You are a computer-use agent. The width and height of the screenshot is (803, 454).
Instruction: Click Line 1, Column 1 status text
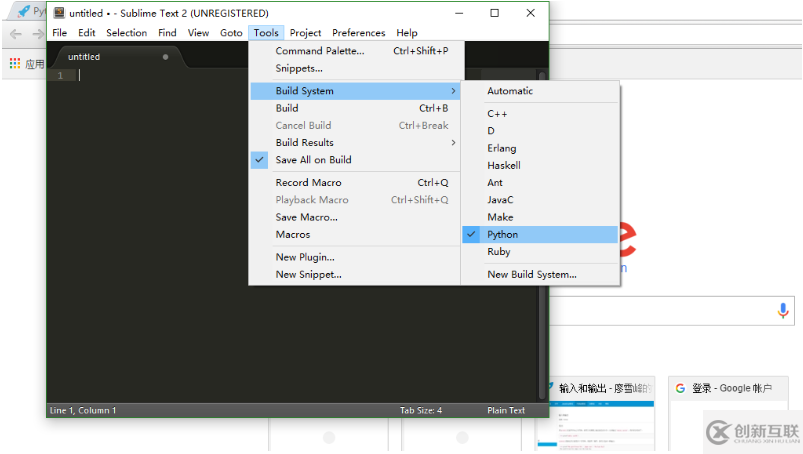pos(83,410)
